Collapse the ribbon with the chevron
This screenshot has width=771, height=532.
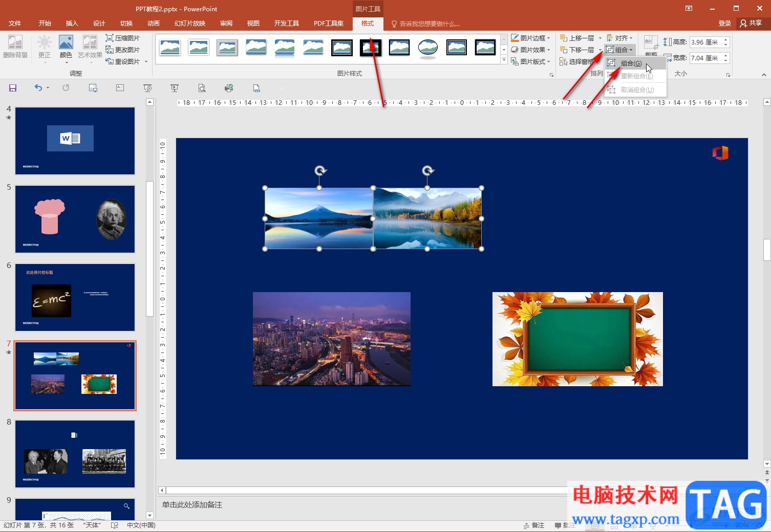pos(764,75)
